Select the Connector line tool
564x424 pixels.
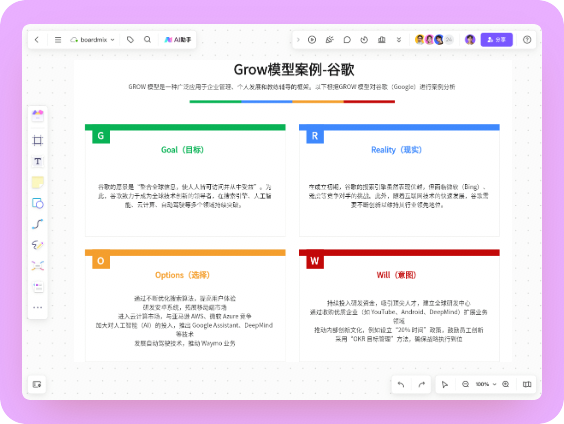click(38, 224)
